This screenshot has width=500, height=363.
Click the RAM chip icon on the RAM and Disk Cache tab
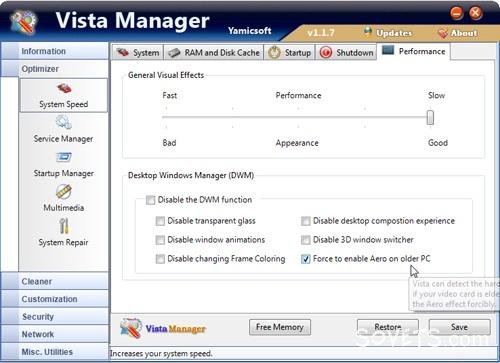pos(174,53)
